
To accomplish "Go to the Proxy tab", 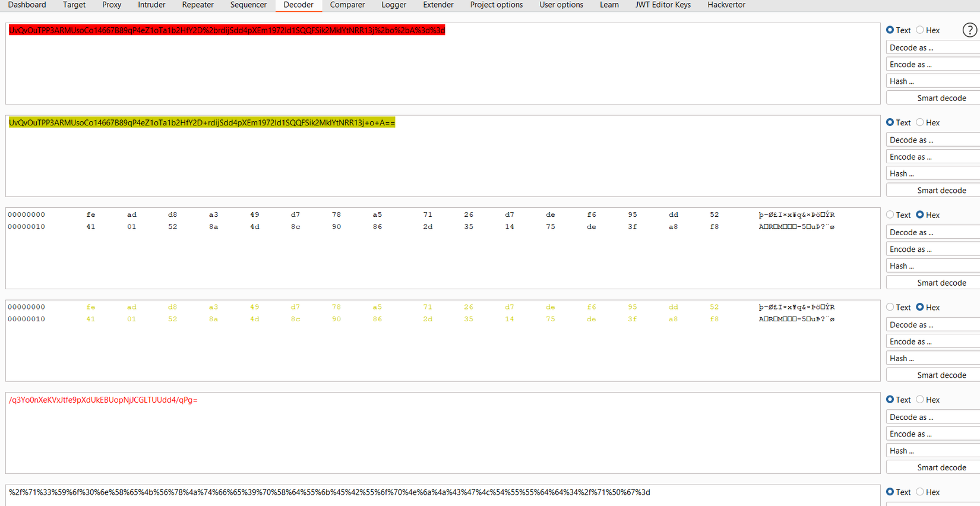I will click(x=112, y=5).
